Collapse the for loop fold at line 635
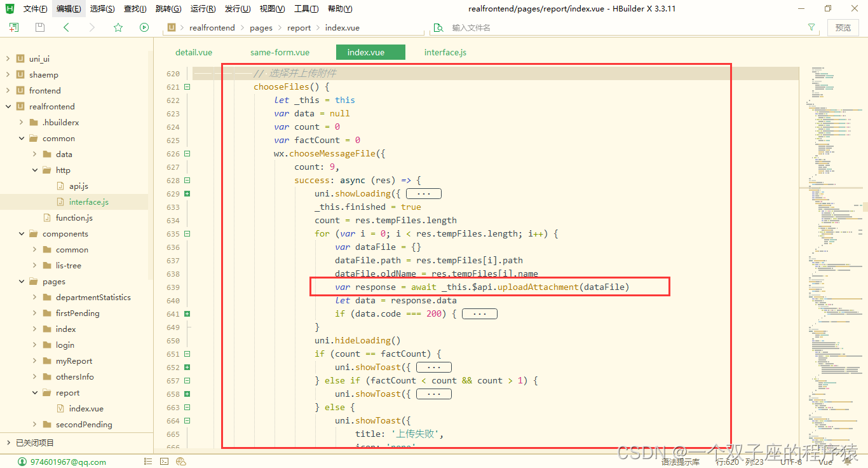Screen dimensions: 868x468 click(187, 234)
